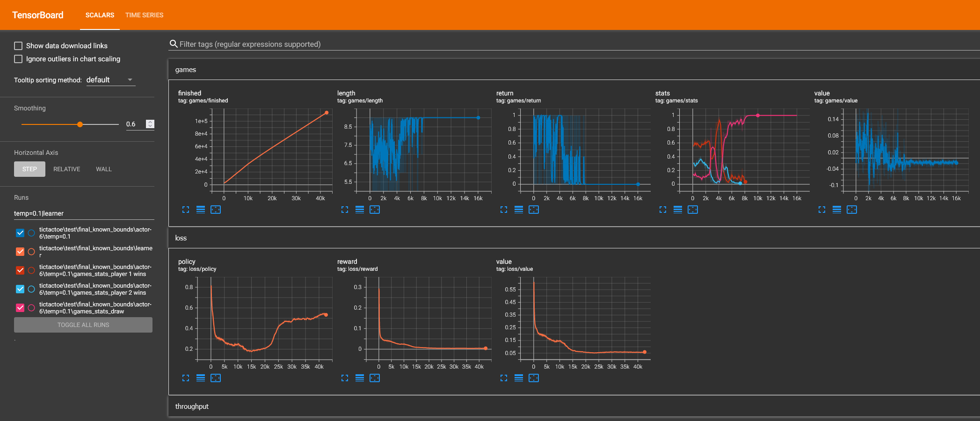Uncheck the games_stats_draw run checkbox
The height and width of the screenshot is (421, 980).
[20, 308]
